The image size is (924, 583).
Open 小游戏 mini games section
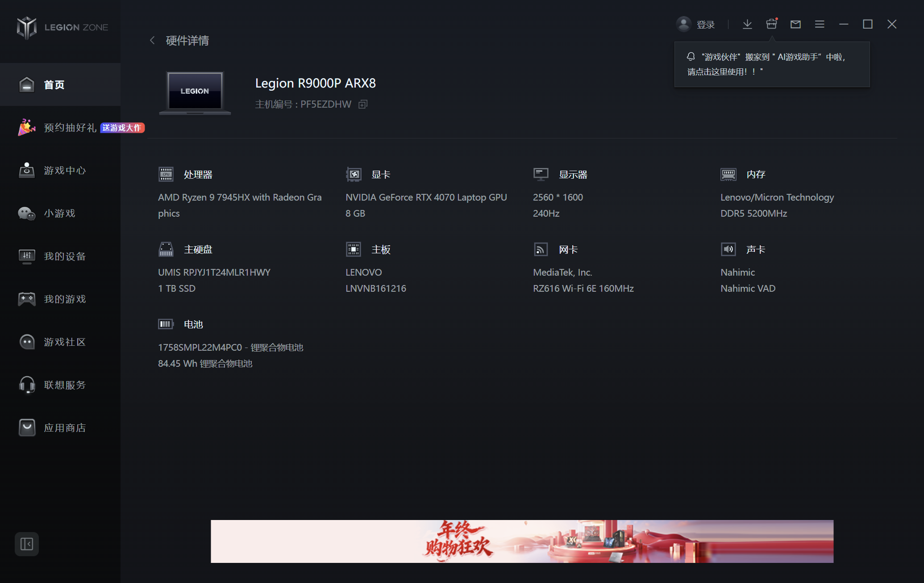pyautogui.click(x=59, y=214)
